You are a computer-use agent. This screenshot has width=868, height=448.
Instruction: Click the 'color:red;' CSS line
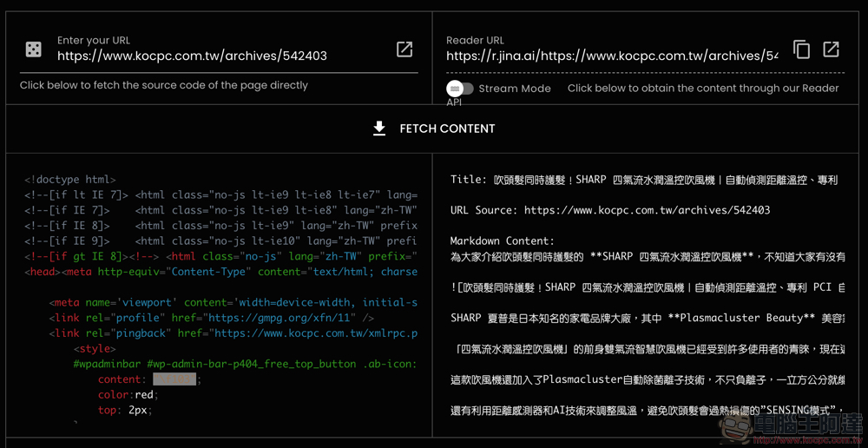128,395
